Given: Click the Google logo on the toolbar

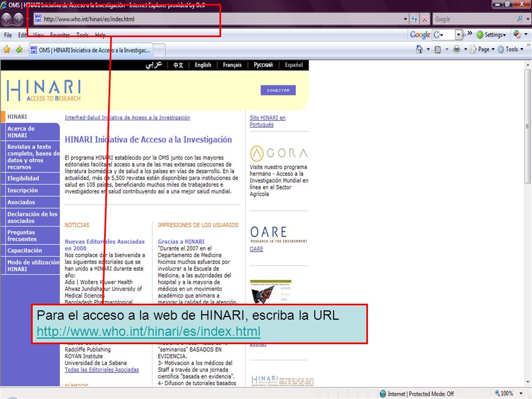Looking at the screenshot, I should pos(420,34).
